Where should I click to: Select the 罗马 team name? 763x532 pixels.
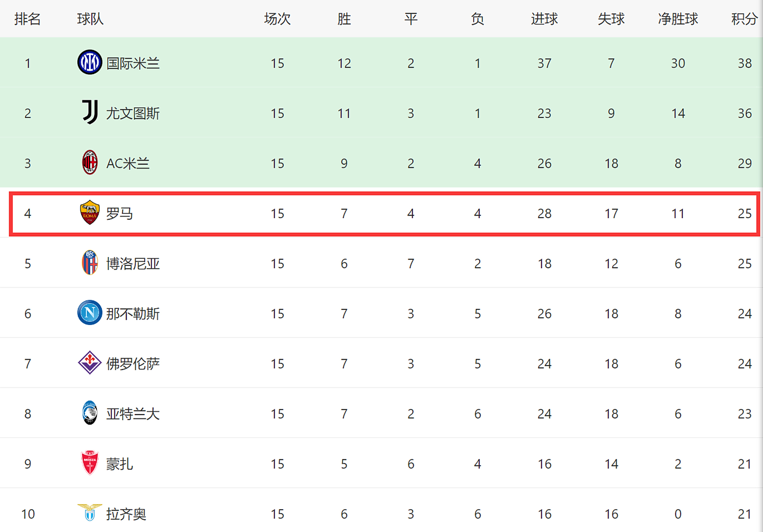(120, 214)
